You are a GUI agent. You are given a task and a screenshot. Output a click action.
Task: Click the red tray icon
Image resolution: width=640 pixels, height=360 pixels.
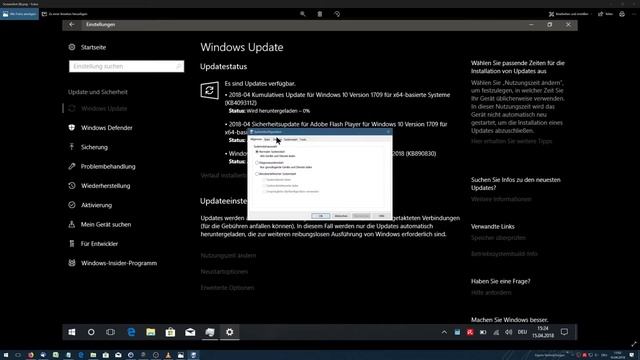coord(470,332)
